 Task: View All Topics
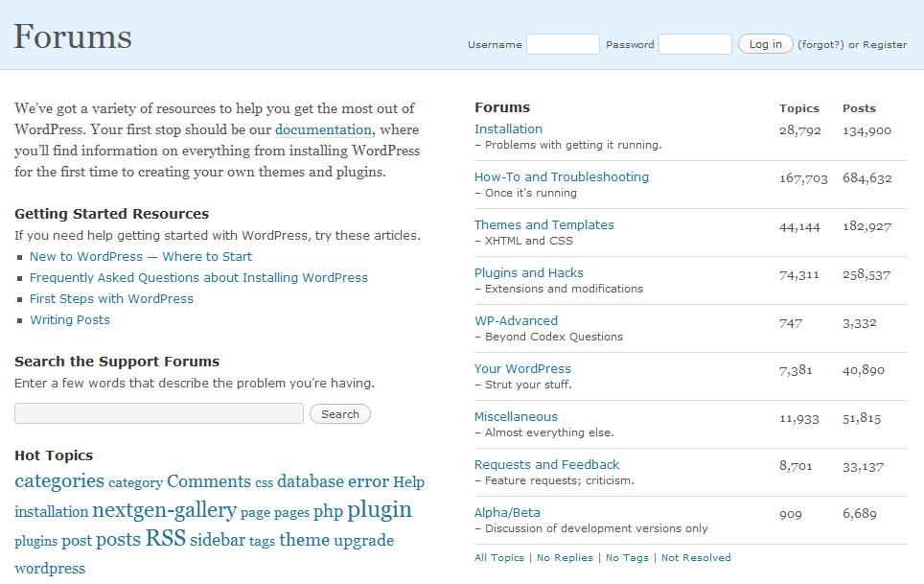[499, 557]
